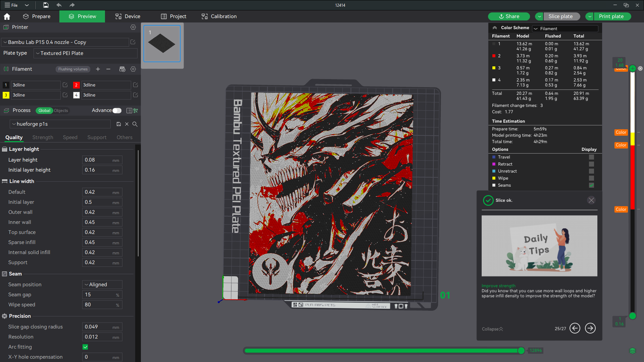Add a filament with the plus icon
This screenshot has height=362, width=644.
98,69
